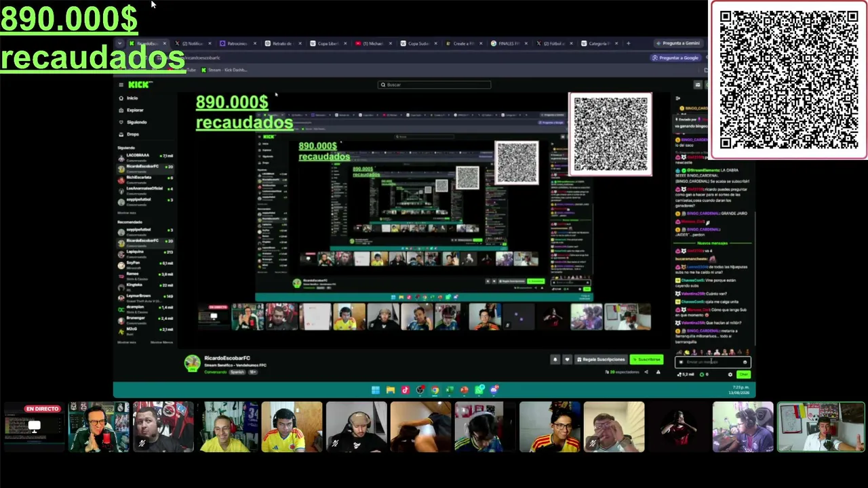Open the Kick sidebar hamburger menu
This screenshot has height=488, width=868.
point(121,85)
